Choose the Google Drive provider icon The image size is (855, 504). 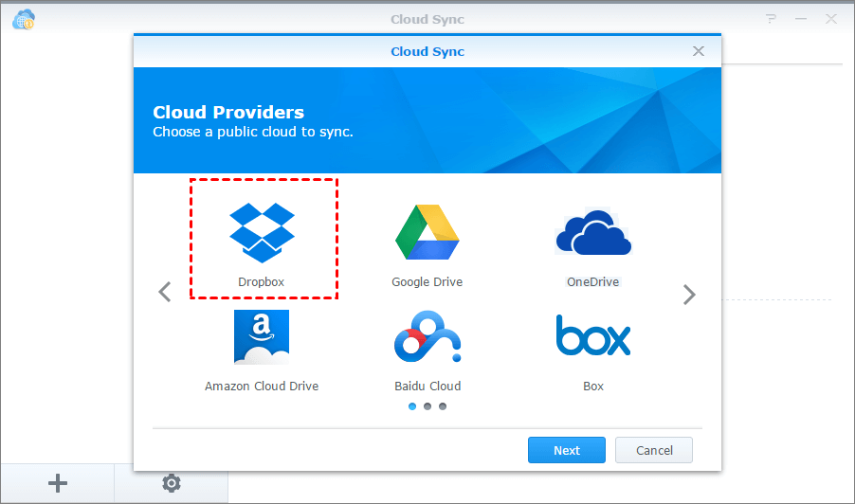(x=427, y=232)
